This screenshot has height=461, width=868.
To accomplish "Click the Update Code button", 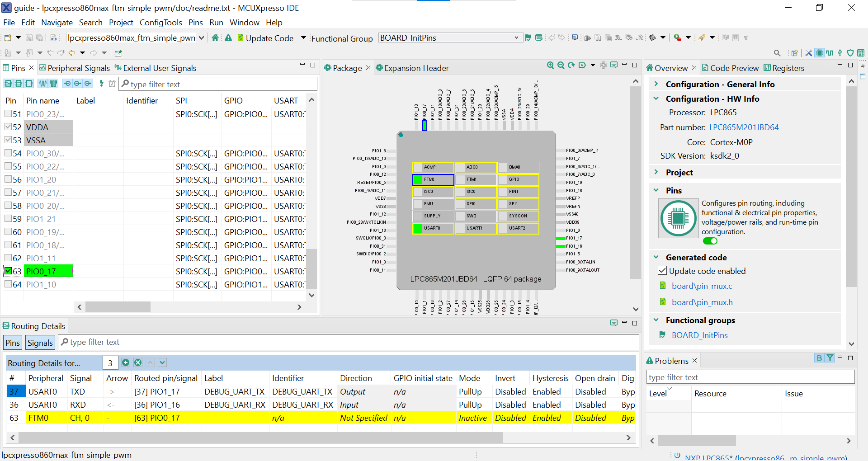I will click(265, 38).
